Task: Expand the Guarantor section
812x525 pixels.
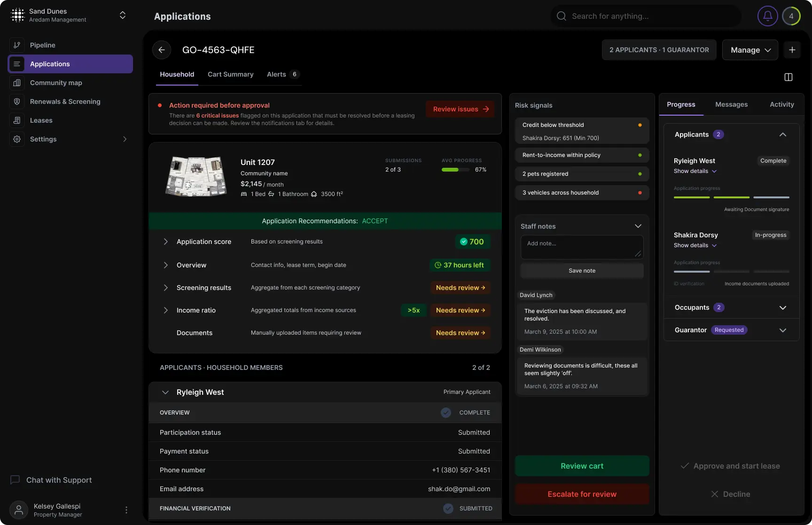Action: coord(783,330)
